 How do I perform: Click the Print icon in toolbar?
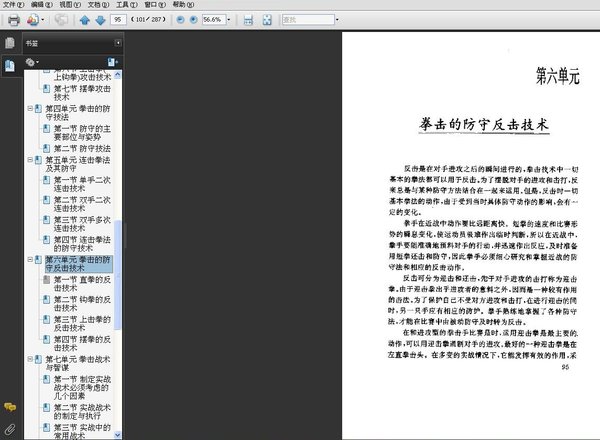14,20
